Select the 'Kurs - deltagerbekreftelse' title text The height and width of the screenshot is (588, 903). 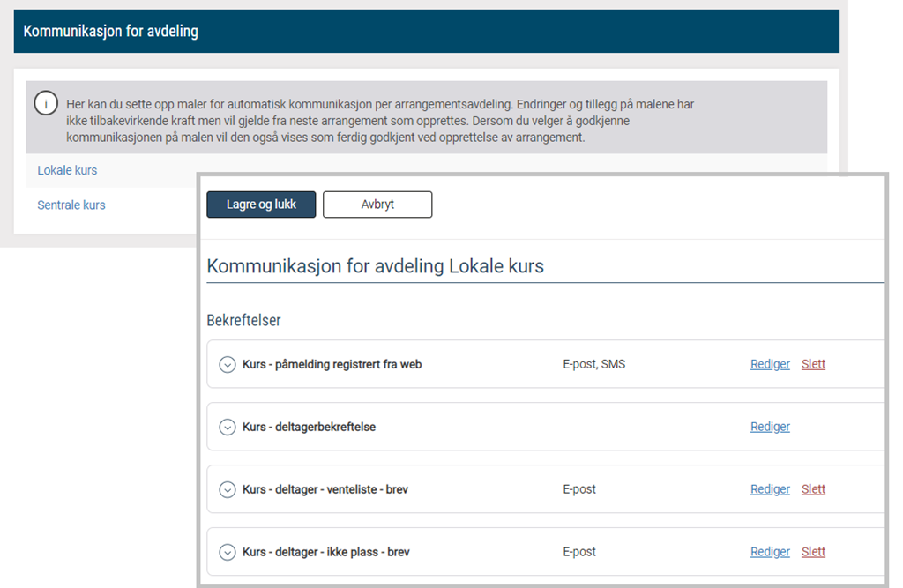tap(309, 427)
